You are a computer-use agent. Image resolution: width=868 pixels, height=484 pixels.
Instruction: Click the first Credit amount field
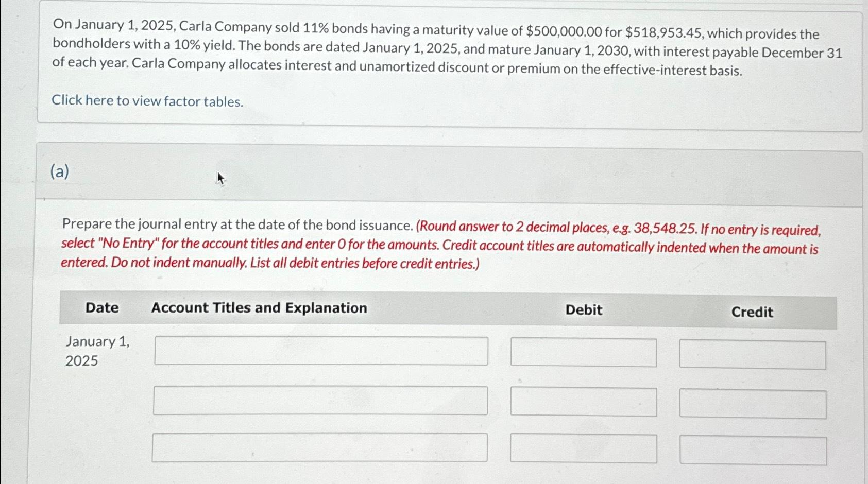(752, 352)
